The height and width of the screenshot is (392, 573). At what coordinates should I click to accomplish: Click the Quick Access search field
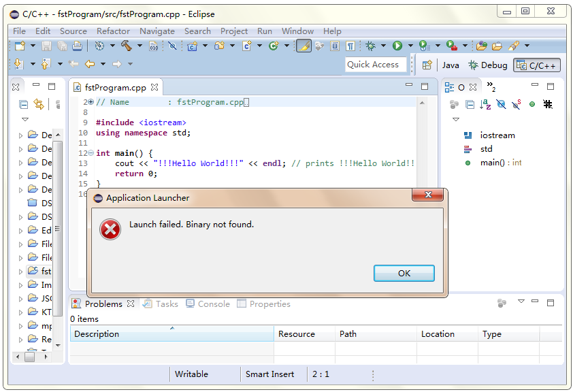click(376, 65)
